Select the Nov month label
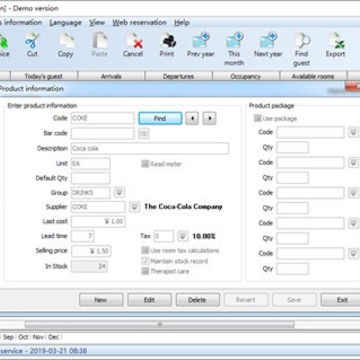Image resolution: width=360 pixels, height=360 pixels. tap(38, 337)
